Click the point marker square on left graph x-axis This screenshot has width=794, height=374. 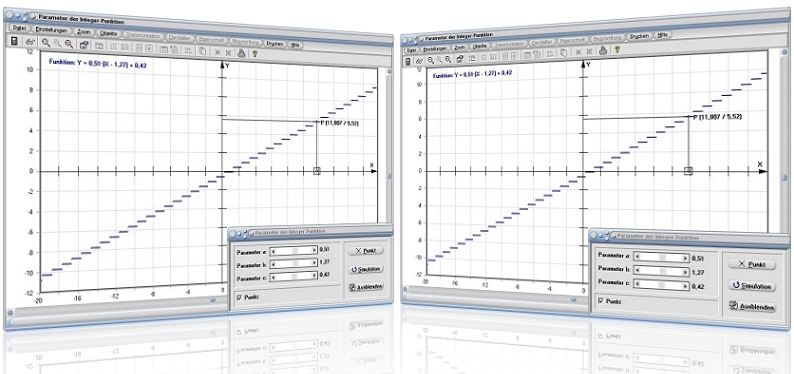click(x=317, y=171)
